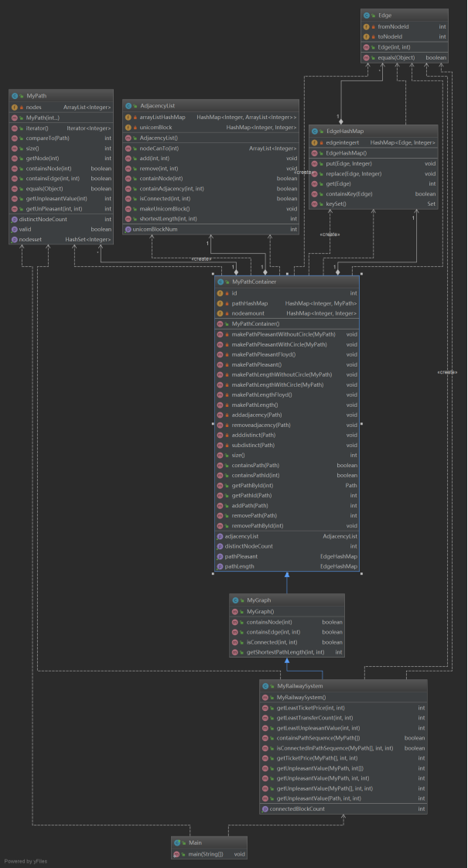Select replace(Edge, Integer) method row
468x868 pixels.
374,174
